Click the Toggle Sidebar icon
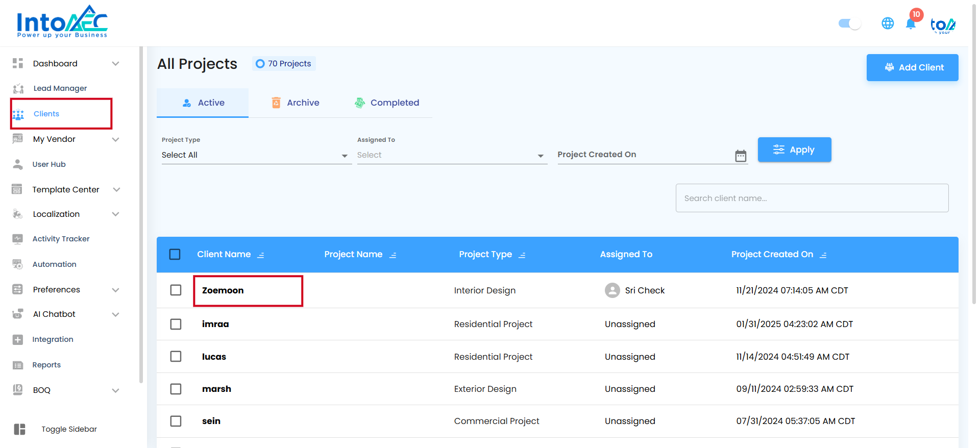 point(19,429)
